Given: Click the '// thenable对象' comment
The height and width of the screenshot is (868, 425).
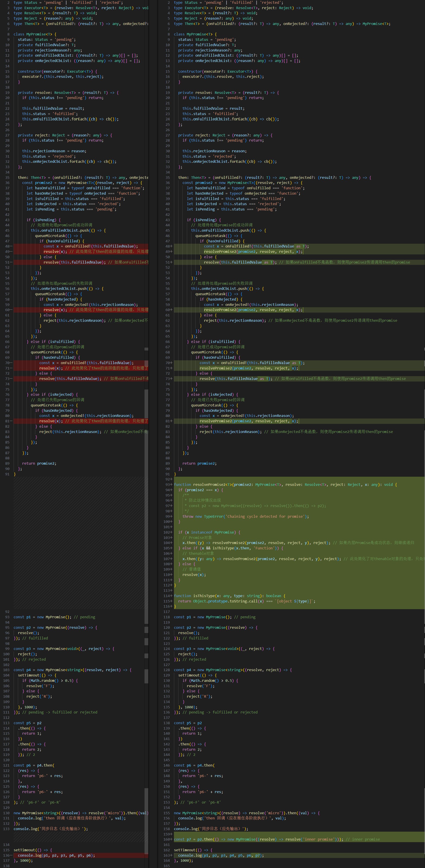Looking at the screenshot, I should coord(198,553).
